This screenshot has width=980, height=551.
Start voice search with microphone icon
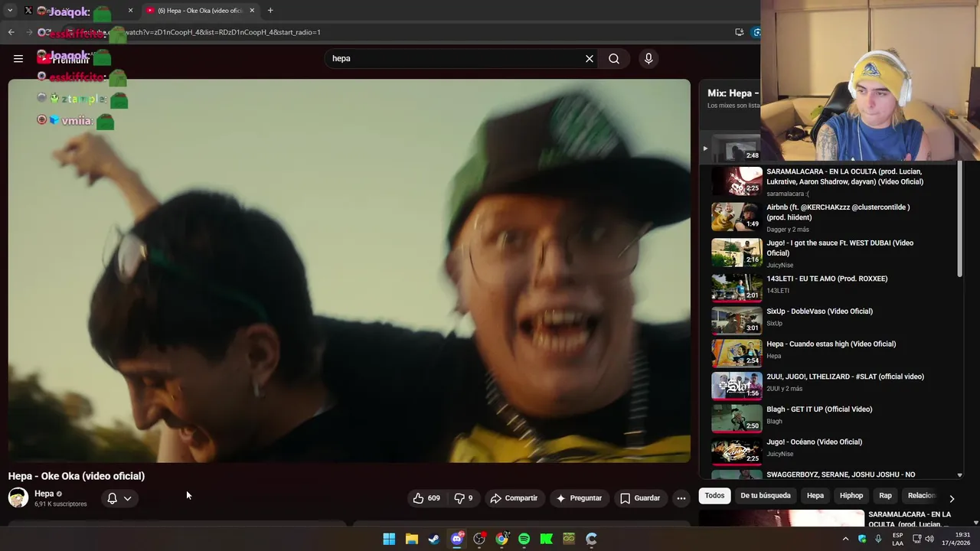pos(648,59)
